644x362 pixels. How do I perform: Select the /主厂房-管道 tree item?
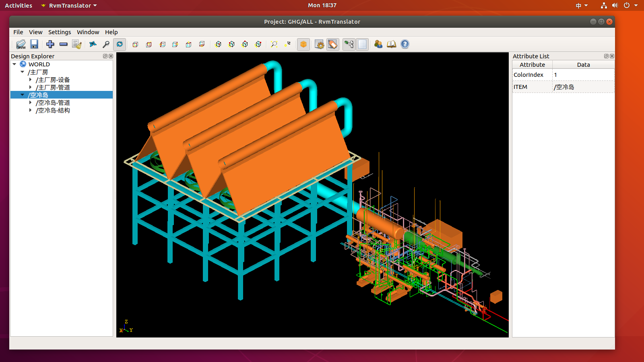tap(53, 87)
